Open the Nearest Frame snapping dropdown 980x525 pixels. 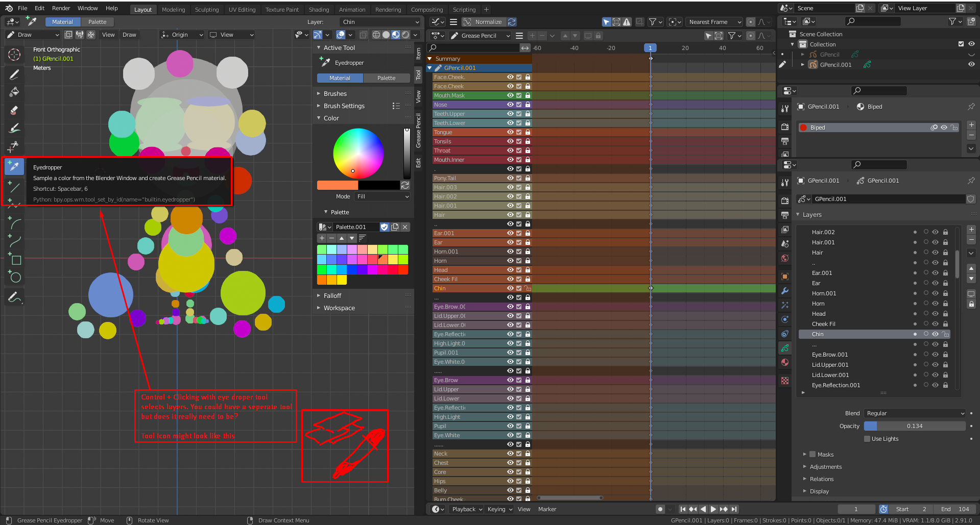(714, 22)
